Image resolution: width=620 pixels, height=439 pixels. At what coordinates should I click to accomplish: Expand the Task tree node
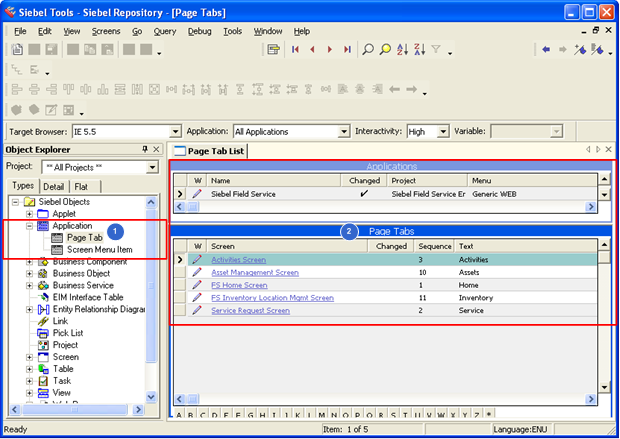pos(29,381)
